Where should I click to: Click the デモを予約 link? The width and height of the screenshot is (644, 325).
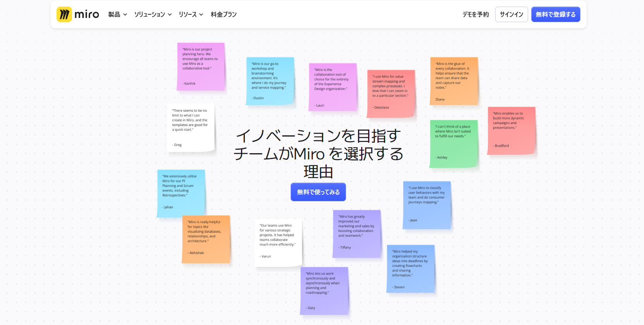[475, 14]
